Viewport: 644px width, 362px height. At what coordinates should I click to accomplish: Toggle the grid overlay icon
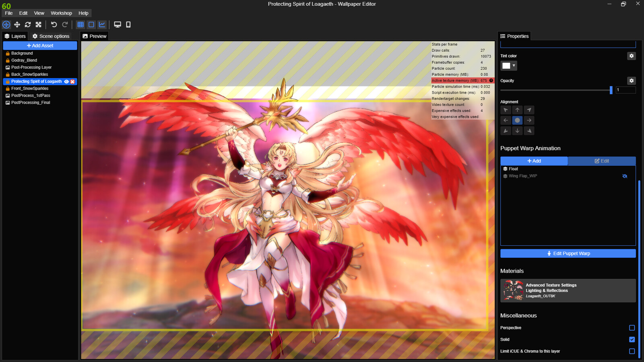click(x=80, y=25)
